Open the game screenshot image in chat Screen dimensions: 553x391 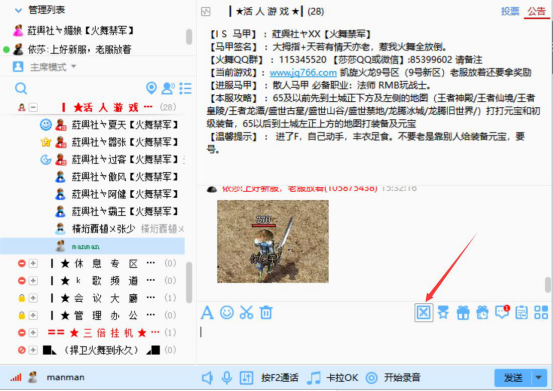pyautogui.click(x=273, y=242)
